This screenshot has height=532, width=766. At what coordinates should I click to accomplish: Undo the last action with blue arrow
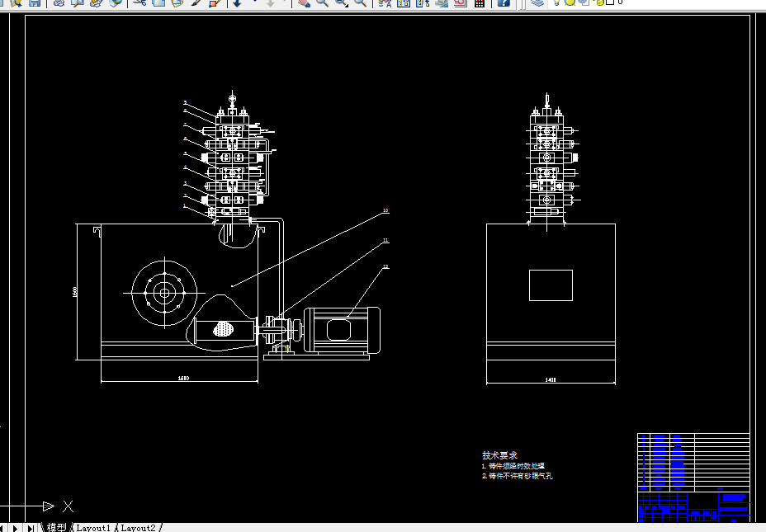238,2
